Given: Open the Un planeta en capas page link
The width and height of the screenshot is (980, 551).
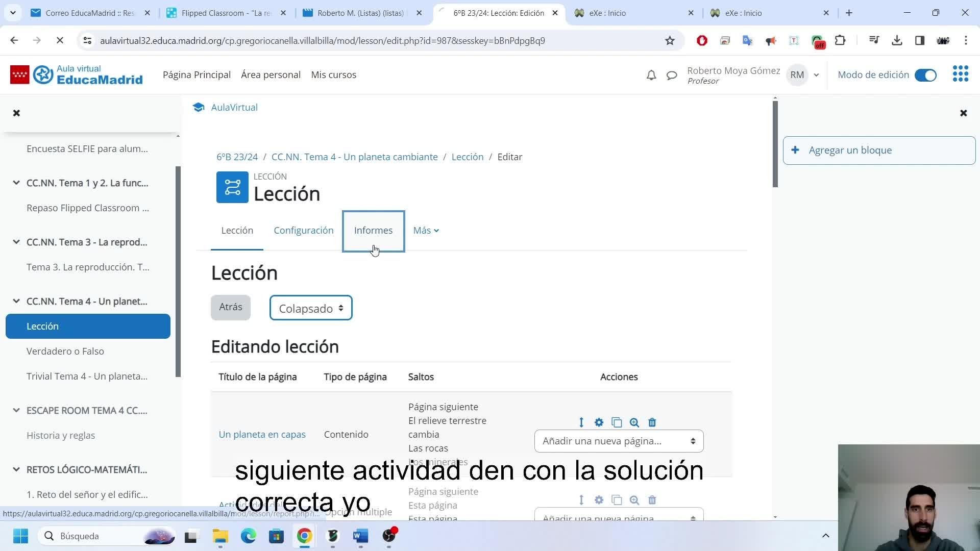Looking at the screenshot, I should (x=262, y=435).
